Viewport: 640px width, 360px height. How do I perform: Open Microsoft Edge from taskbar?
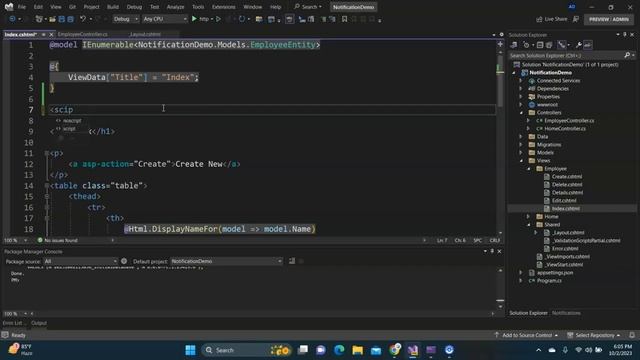pyautogui.click(x=339, y=350)
